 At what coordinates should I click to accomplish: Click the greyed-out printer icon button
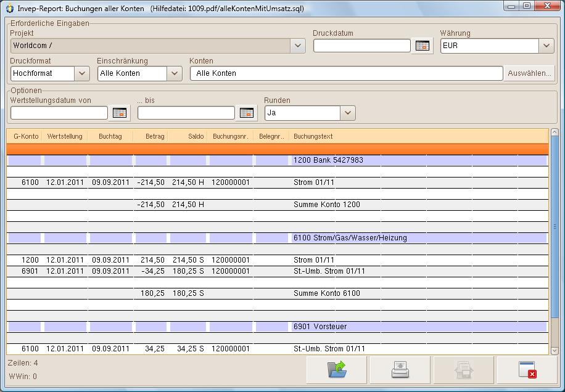click(463, 370)
